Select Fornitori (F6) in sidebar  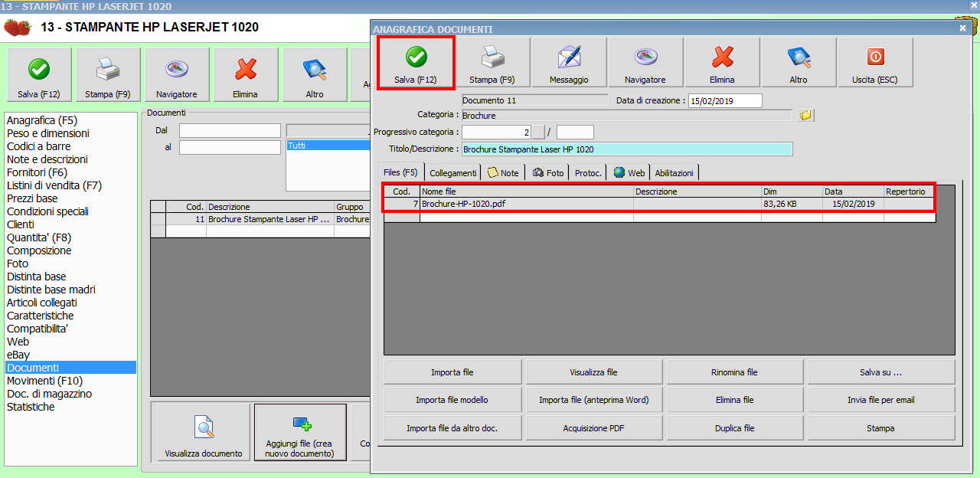[x=37, y=172]
